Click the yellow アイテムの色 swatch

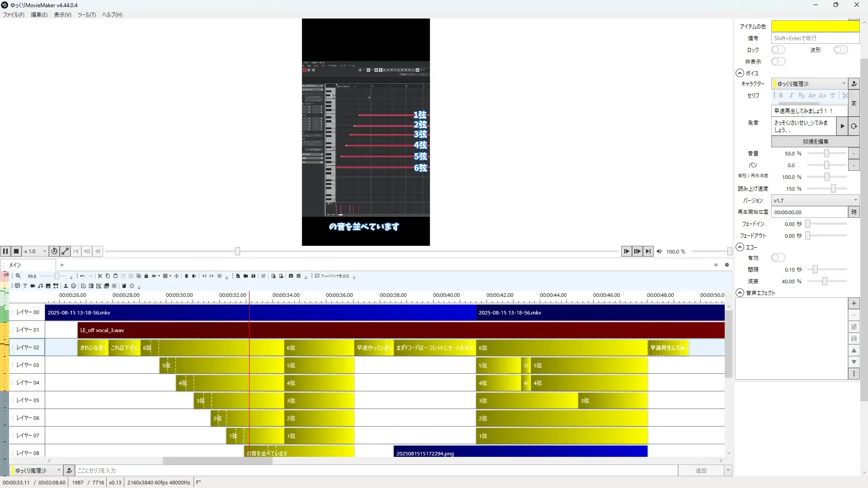tap(815, 26)
